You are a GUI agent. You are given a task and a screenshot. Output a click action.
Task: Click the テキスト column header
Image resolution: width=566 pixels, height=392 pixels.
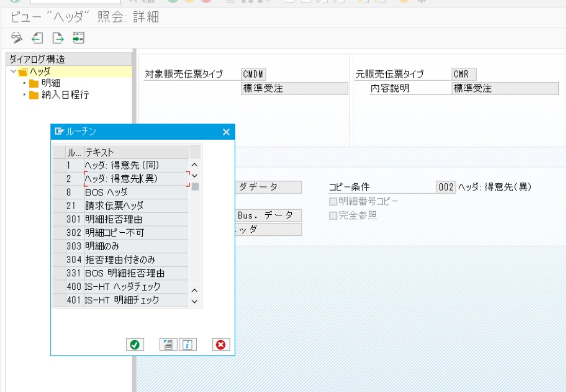[x=136, y=152]
